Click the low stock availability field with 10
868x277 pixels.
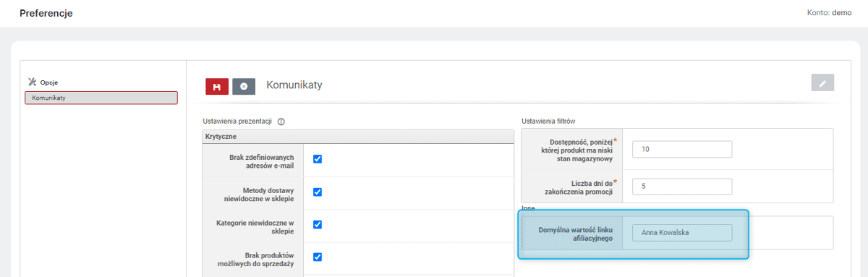tap(682, 149)
